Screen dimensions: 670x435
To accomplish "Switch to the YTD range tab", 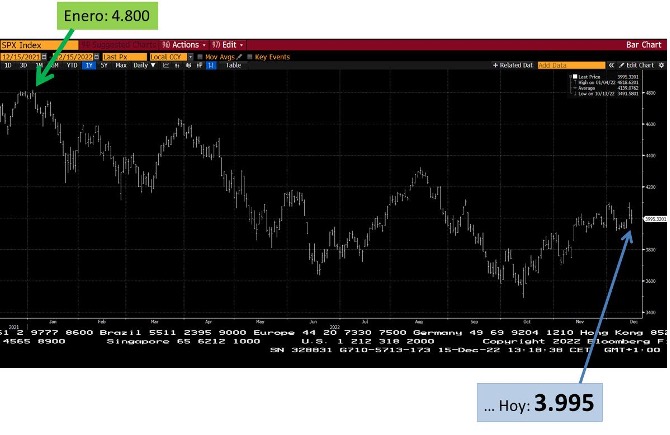I will tap(73, 65).
